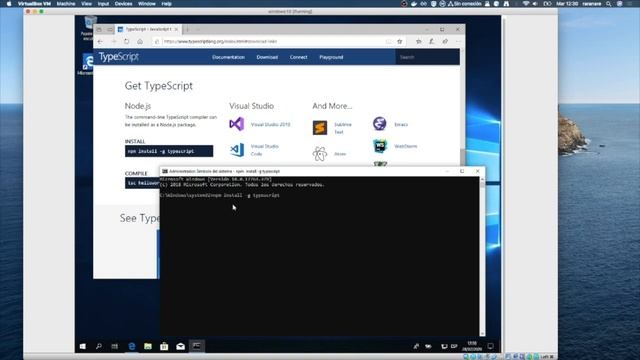Open the Sublime Text link
This screenshot has width=640, height=360.
click(x=342, y=128)
